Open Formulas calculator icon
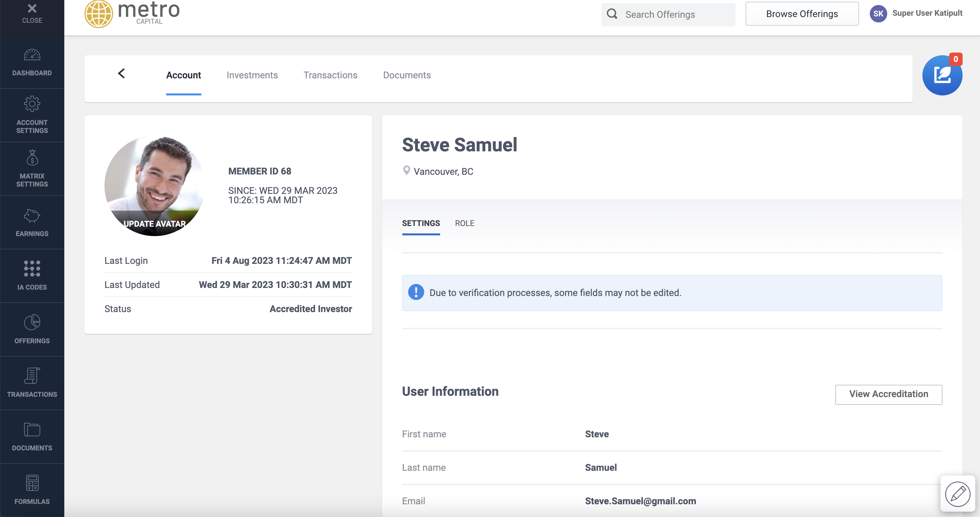This screenshot has width=980, height=517. click(x=32, y=483)
